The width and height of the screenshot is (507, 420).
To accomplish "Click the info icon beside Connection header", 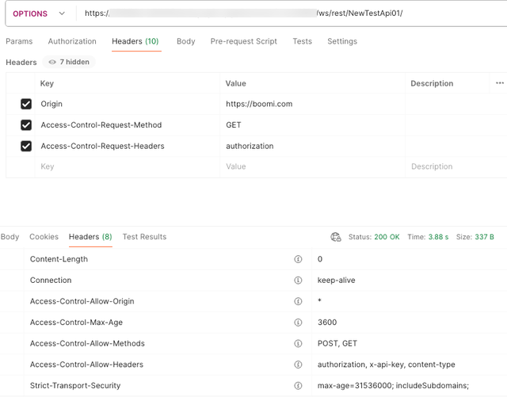I will pos(299,281).
